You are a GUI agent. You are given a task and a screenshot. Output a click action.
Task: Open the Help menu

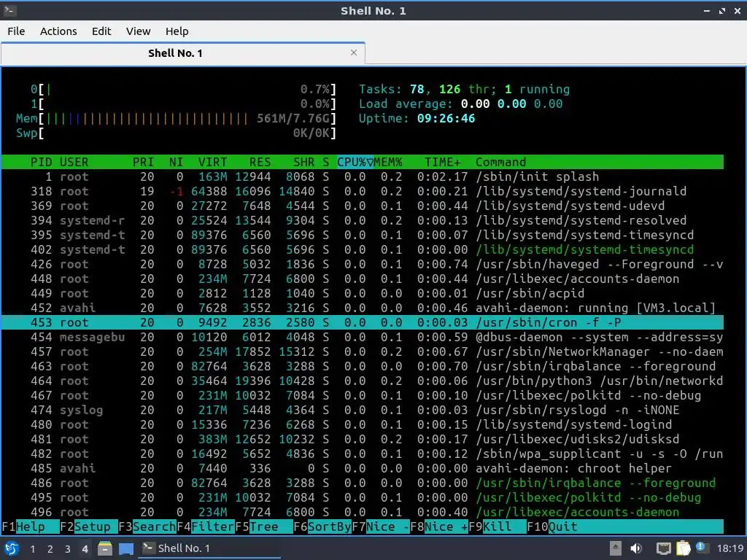[x=177, y=31]
